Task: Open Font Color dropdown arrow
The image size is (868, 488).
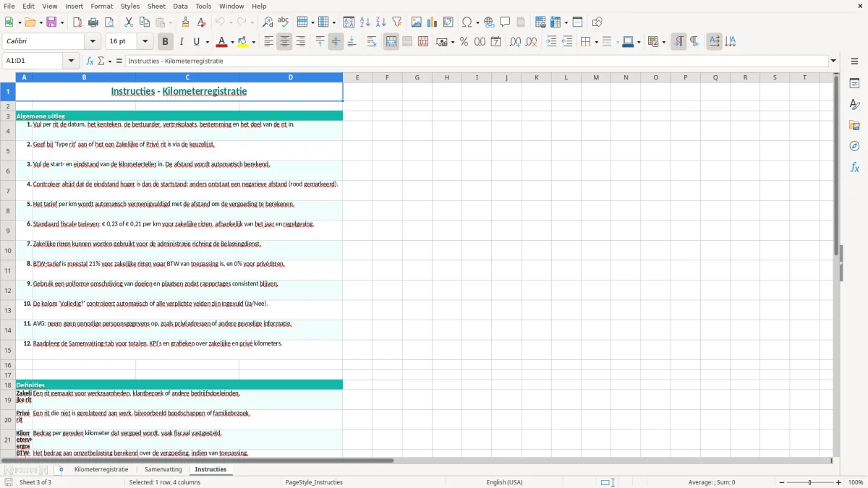Action: (x=232, y=42)
